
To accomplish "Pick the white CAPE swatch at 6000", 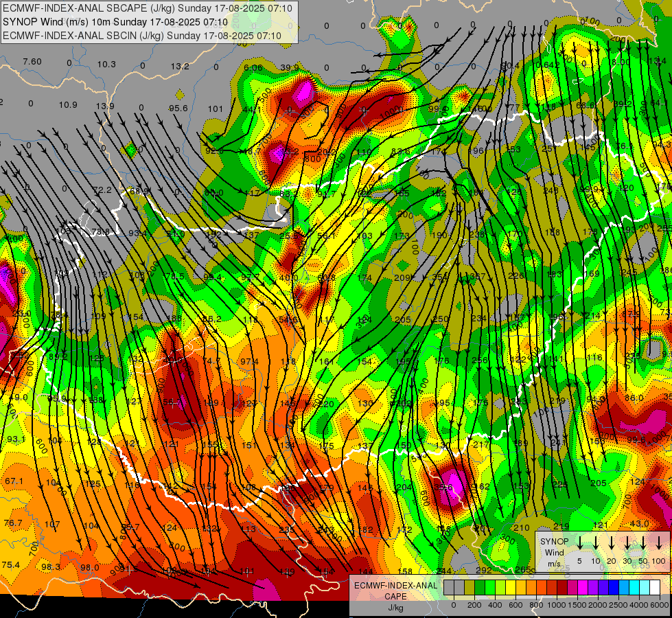I will (x=654, y=588).
